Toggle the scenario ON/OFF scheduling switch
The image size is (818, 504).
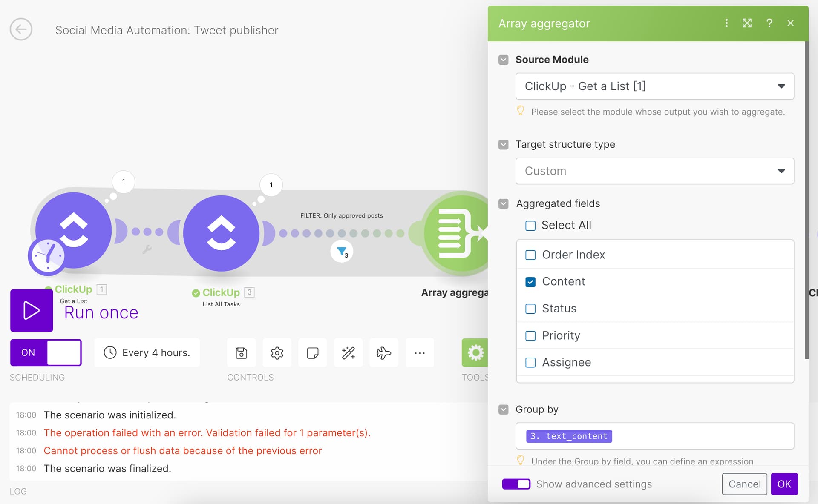tap(46, 352)
